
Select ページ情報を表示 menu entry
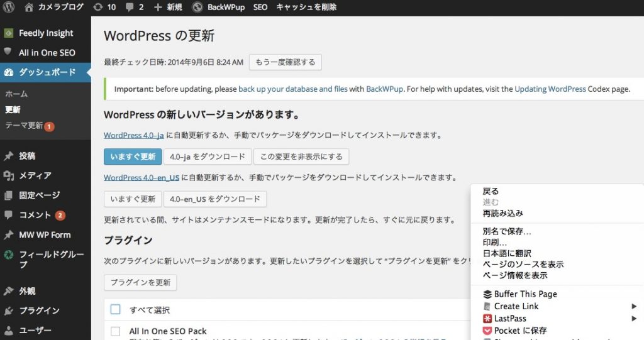(515, 275)
